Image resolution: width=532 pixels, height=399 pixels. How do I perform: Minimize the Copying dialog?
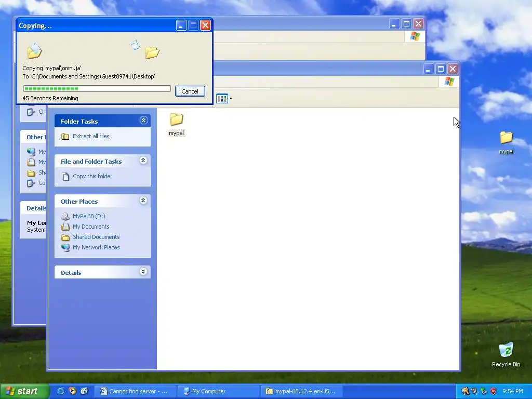181,25
